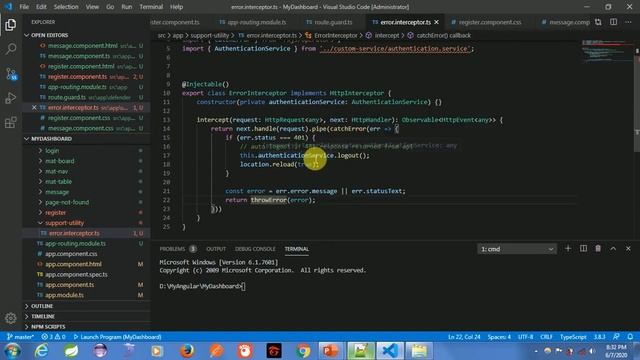Open Internet Explorer from the taskbar
This screenshot has height=360, width=640.
(41, 351)
